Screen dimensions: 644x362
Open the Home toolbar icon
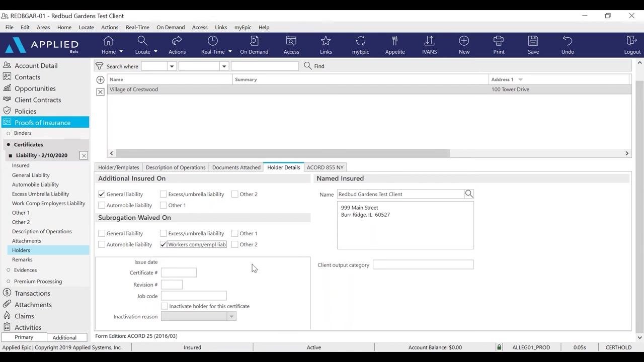tap(108, 41)
